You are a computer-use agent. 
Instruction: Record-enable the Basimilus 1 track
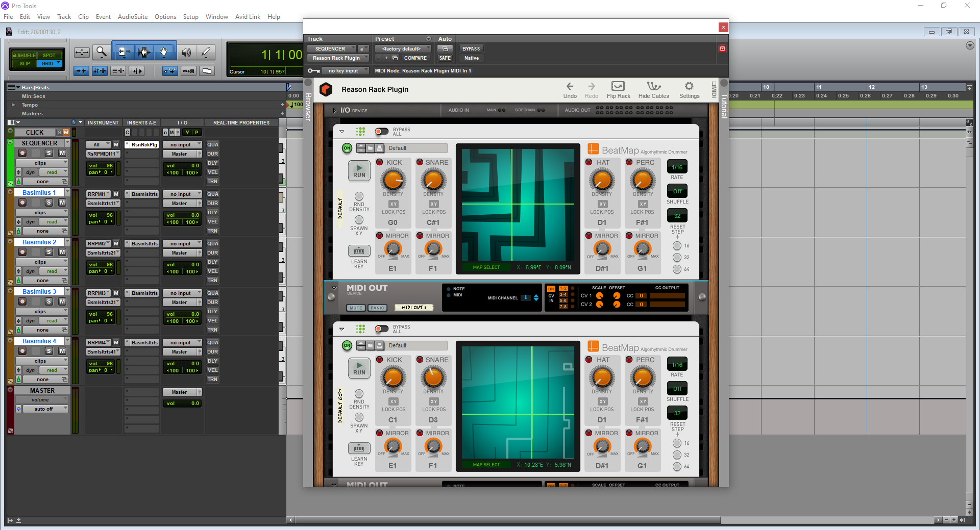pos(22,203)
